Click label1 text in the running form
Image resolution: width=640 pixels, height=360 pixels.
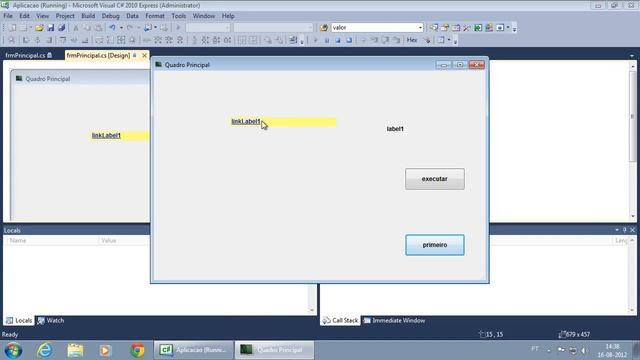tap(395, 129)
